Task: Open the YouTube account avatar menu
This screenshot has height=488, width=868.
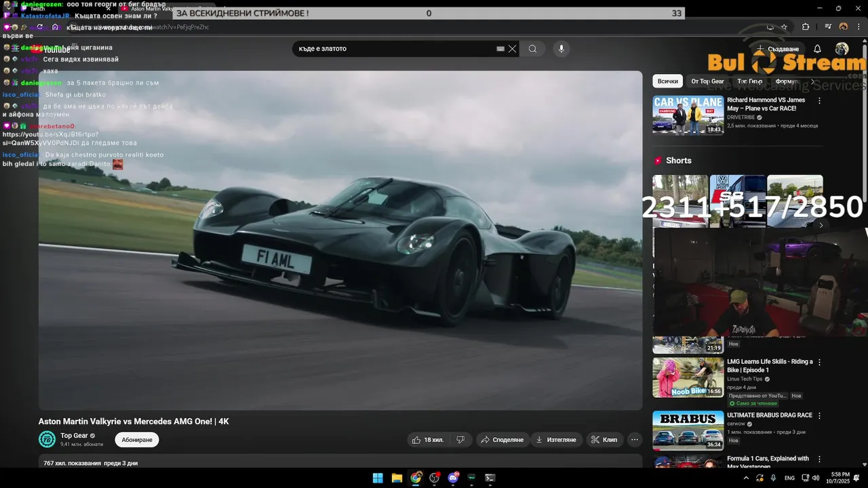Action: pyautogui.click(x=842, y=49)
